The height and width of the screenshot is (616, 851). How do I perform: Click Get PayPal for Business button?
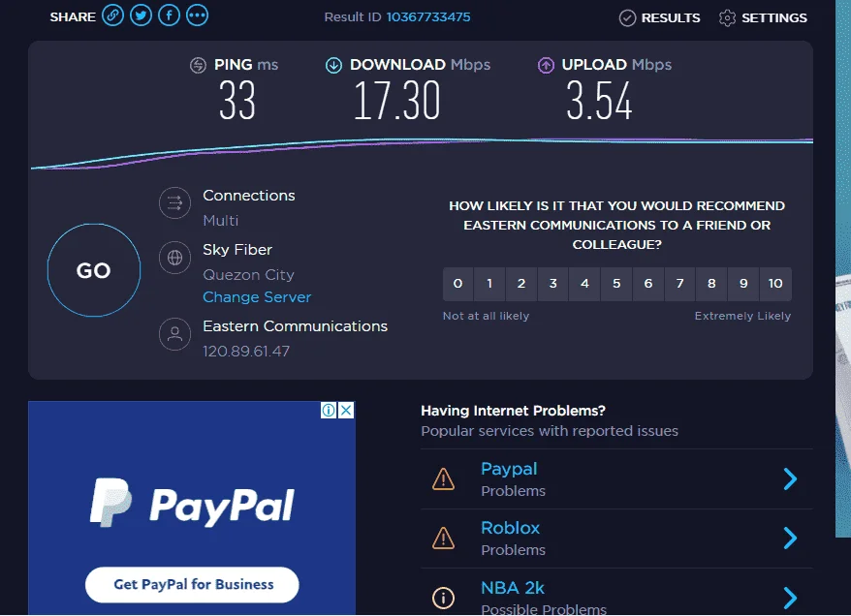click(192, 585)
